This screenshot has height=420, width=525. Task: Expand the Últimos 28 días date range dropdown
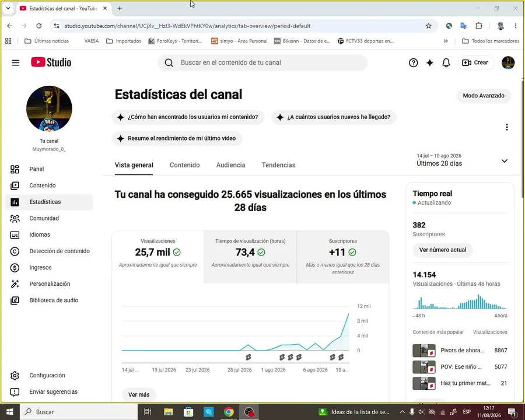504,161
